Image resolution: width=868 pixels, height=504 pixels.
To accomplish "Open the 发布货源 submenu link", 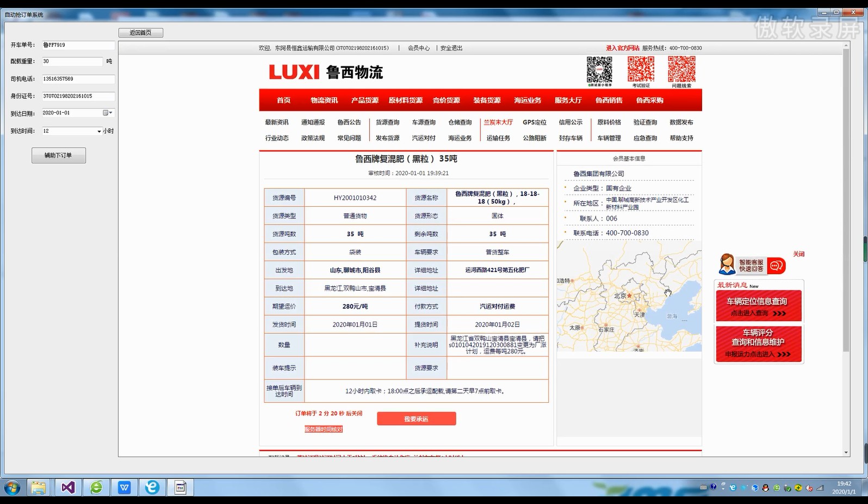I will pyautogui.click(x=388, y=138).
